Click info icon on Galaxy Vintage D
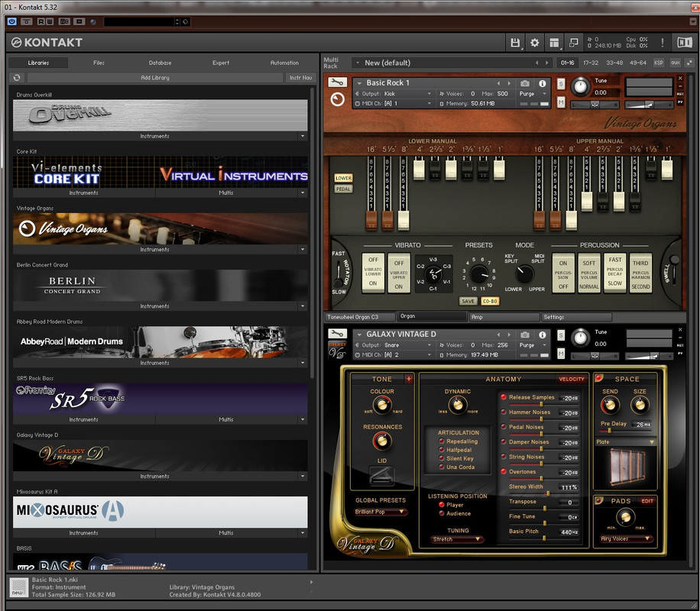 tap(542, 335)
